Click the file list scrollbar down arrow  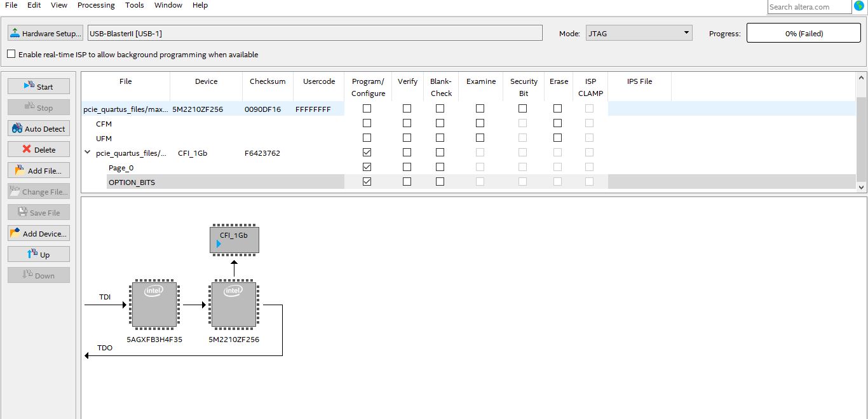coord(861,187)
